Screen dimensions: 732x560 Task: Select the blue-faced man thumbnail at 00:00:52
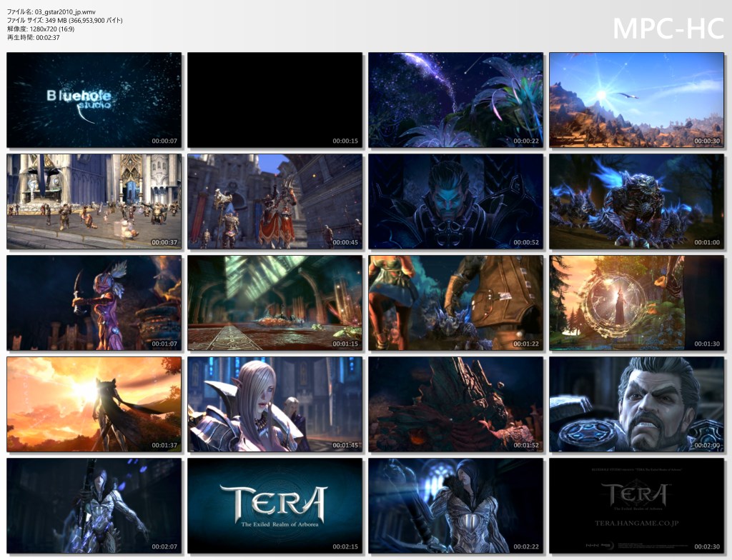tap(455, 201)
